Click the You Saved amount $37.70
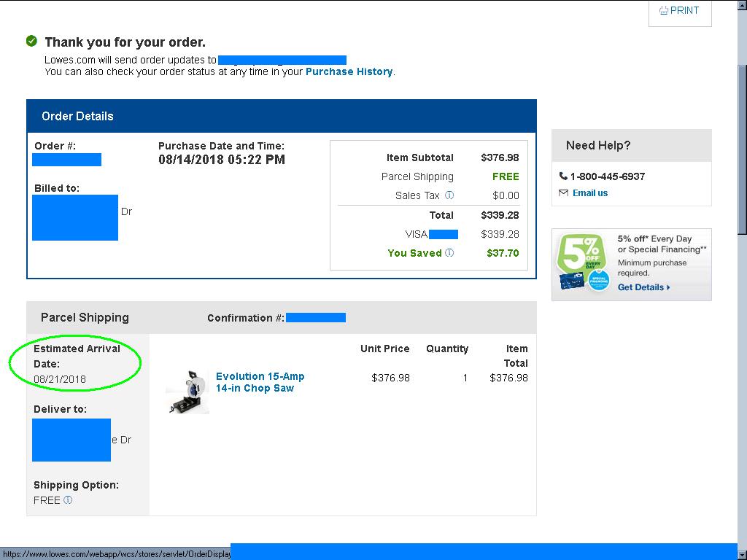The image size is (747, 560). (x=503, y=253)
